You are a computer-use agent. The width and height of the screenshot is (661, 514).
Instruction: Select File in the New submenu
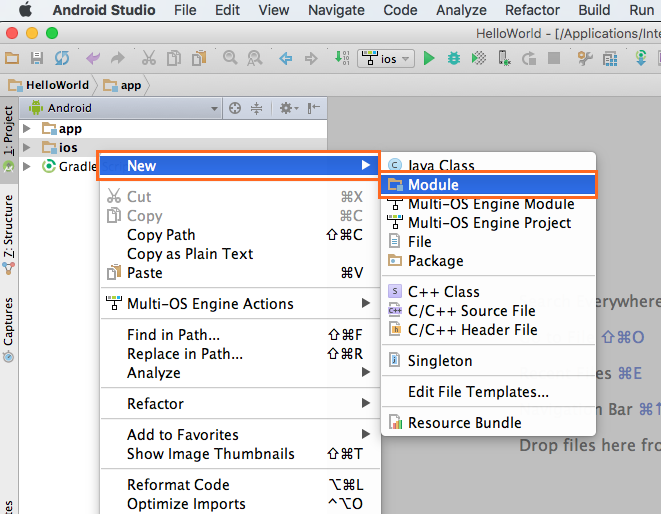coord(488,242)
